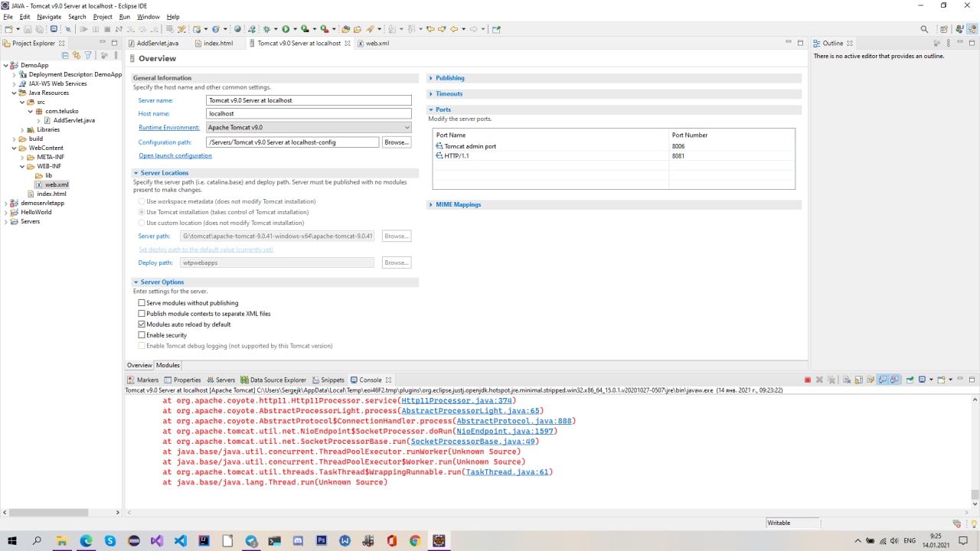Open the Servers view tab
Screen dimensions: 980x551
pyautogui.click(x=220, y=380)
